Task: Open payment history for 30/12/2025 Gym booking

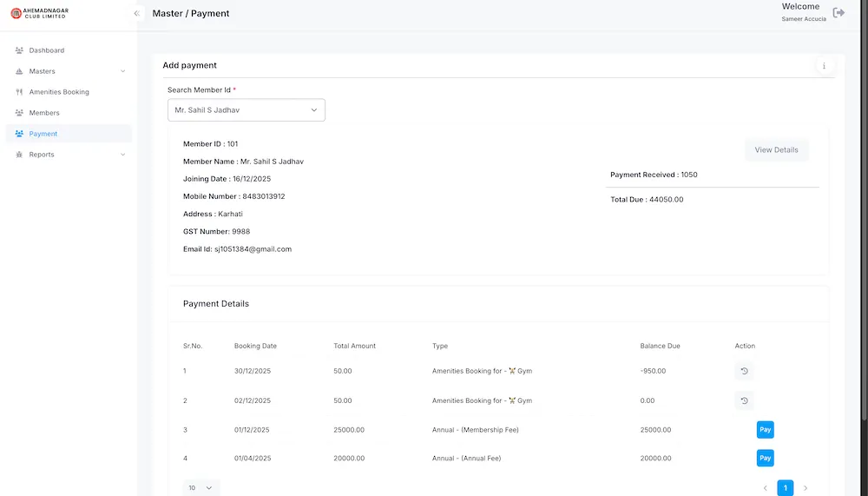Action: point(744,371)
